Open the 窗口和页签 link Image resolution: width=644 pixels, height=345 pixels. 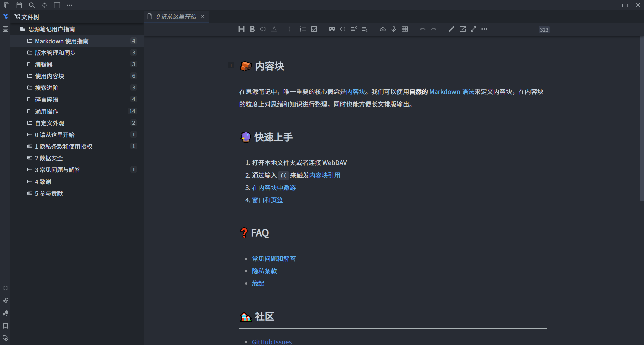click(268, 200)
